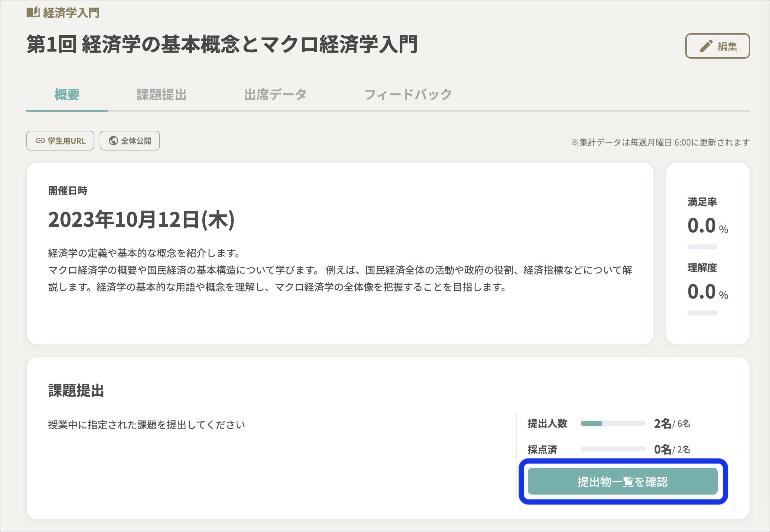Click the 2名/ 6名 submission count
Screen dimensions: 770x532
click(x=672, y=424)
